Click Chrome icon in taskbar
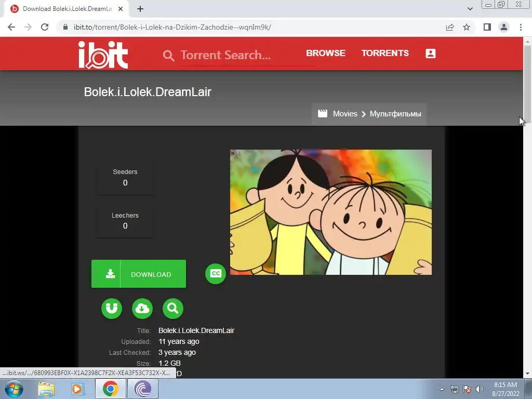The height and width of the screenshot is (399, 532). 110,389
